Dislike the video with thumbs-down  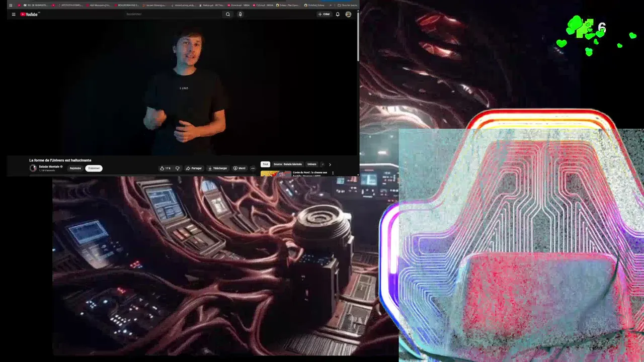(x=177, y=168)
